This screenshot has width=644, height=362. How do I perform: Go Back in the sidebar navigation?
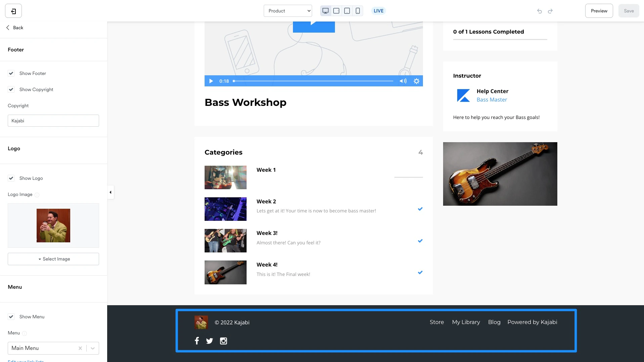click(14, 28)
